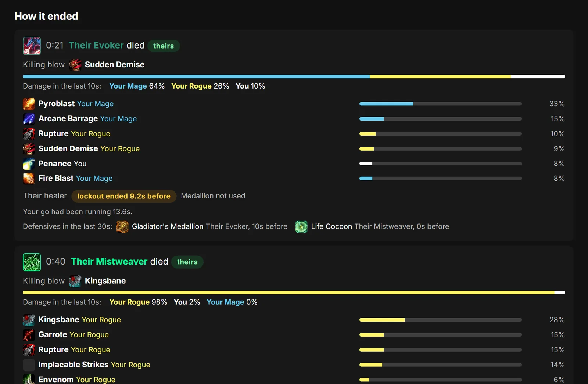The width and height of the screenshot is (588, 384).
Task: Click the 'Their Mistweaver' name link
Action: point(109,261)
